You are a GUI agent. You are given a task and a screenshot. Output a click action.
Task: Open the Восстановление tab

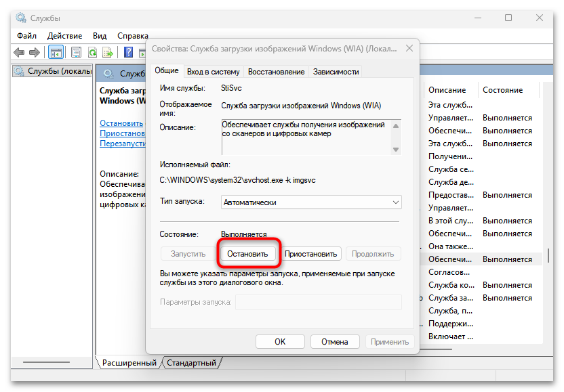tap(277, 72)
